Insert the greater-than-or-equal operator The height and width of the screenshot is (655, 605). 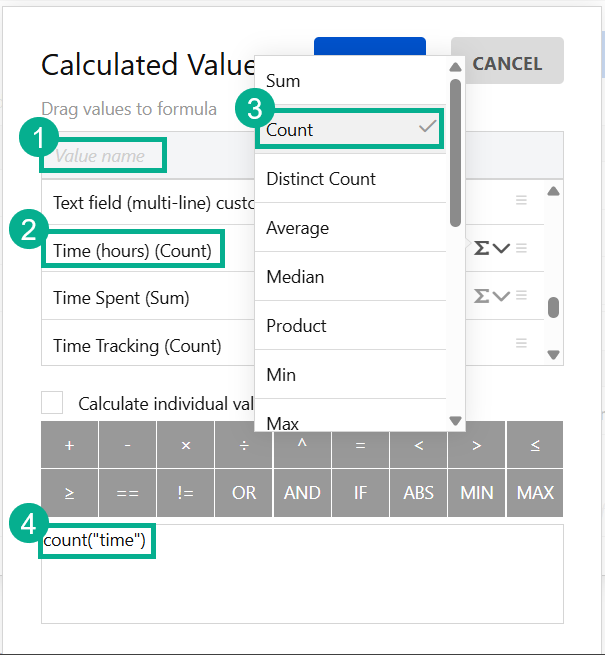tap(69, 493)
